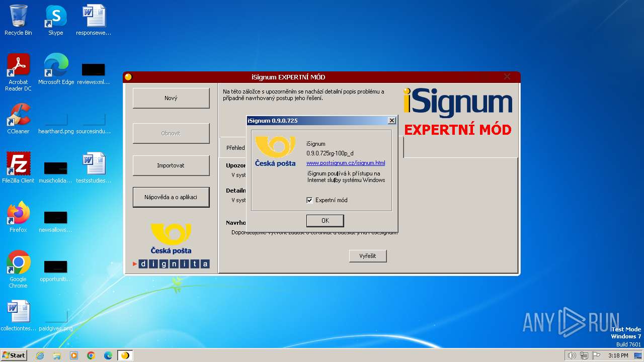The image size is (644, 362).
Task: Launch Internet Explorer from taskbar
Action: [40, 355]
